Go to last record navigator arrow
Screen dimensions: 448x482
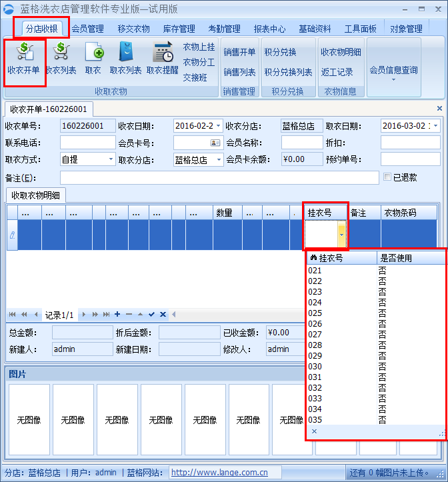tap(107, 314)
